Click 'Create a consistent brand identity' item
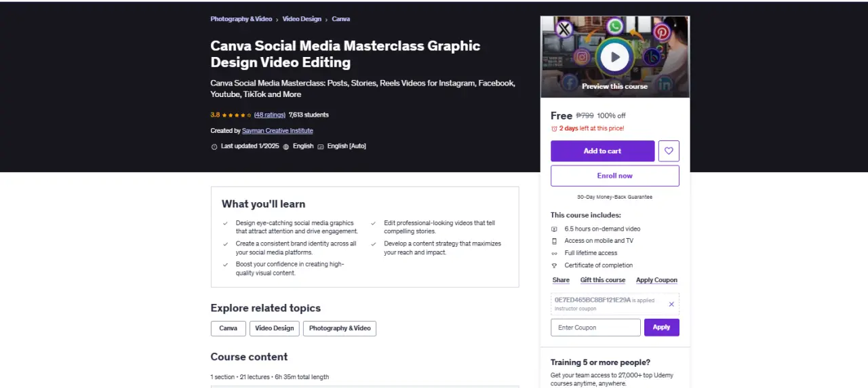 coord(296,248)
